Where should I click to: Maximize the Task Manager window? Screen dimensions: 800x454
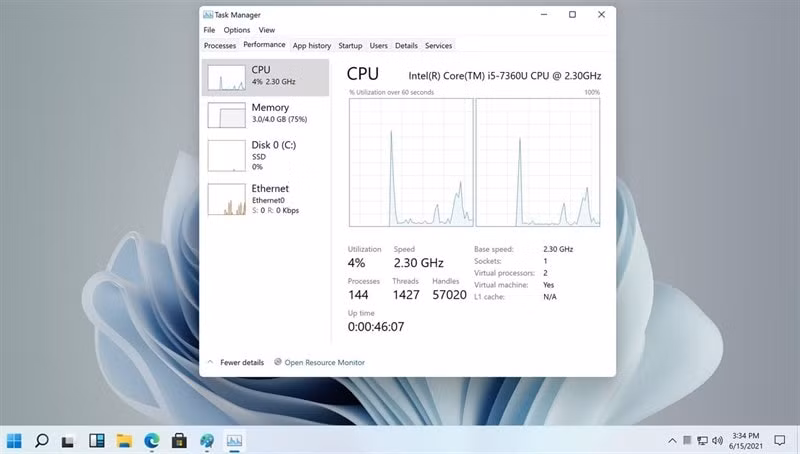coord(572,14)
